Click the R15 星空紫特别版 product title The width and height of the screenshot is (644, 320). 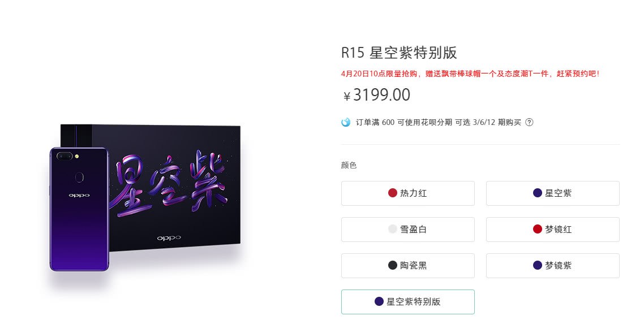click(399, 53)
